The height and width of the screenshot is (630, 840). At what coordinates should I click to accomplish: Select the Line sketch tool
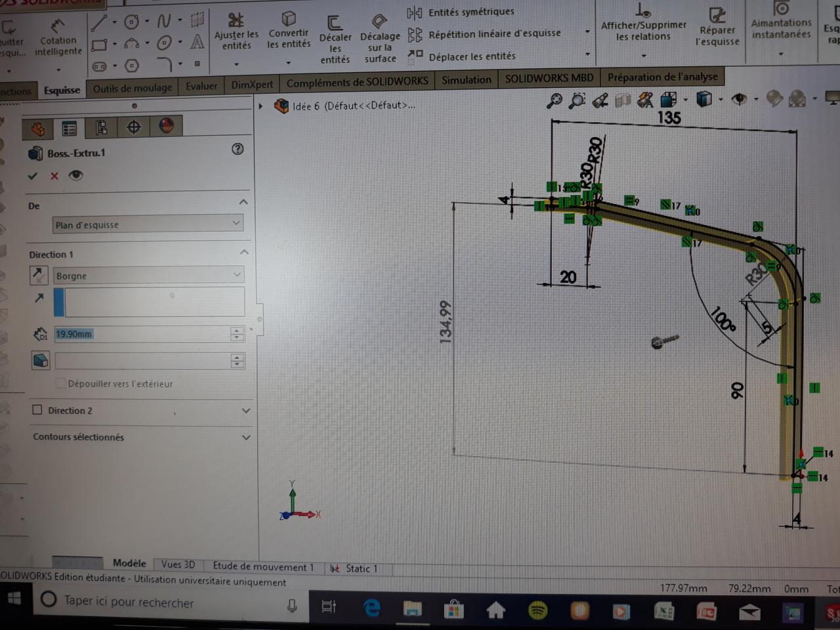point(99,23)
